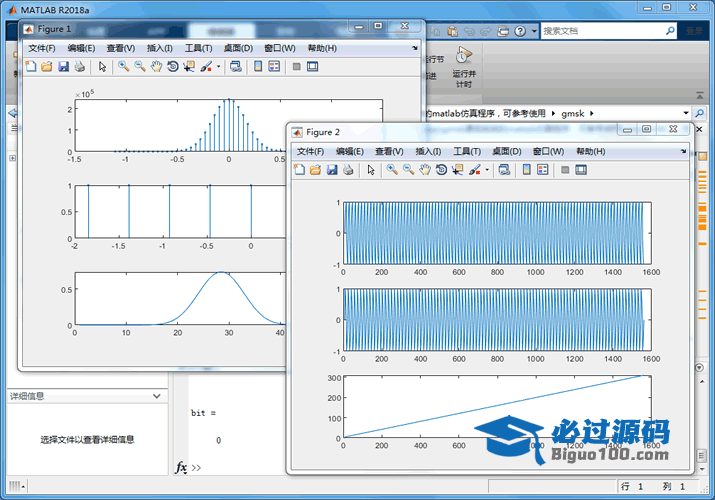This screenshot has width=715, height=500.
Task: Select Zoom Out tool in Figure 2 toolbar
Action: tap(408, 170)
